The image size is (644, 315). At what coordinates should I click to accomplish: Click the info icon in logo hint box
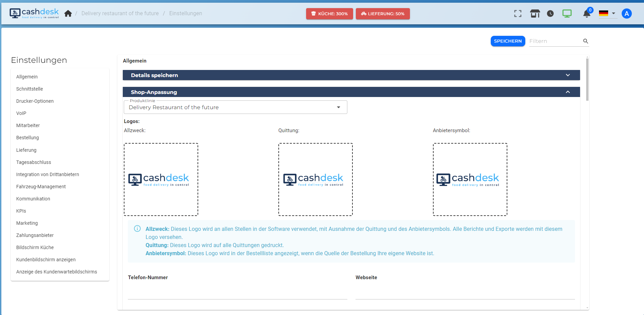(x=137, y=229)
